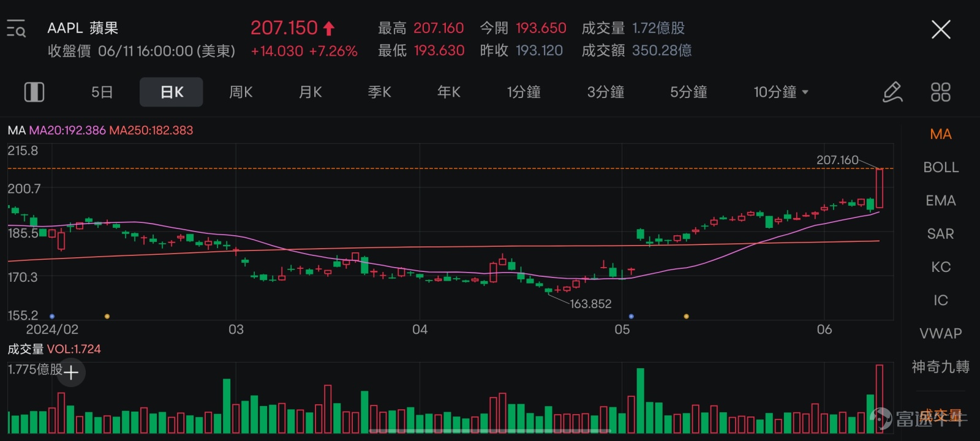Enable the VWAP indicator
980x441 pixels.
click(x=941, y=333)
